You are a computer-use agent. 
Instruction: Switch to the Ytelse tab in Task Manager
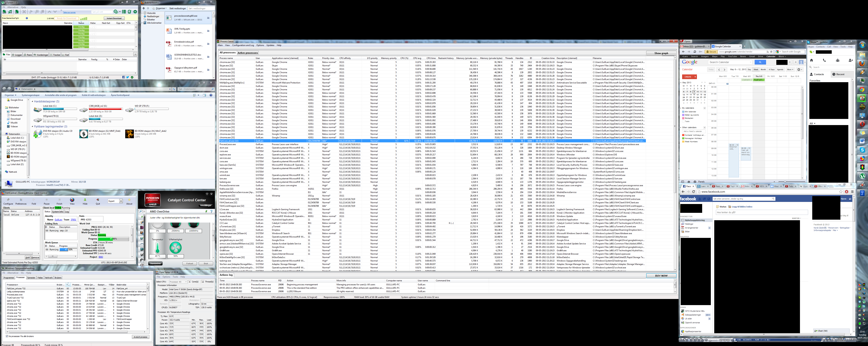pos(40,278)
